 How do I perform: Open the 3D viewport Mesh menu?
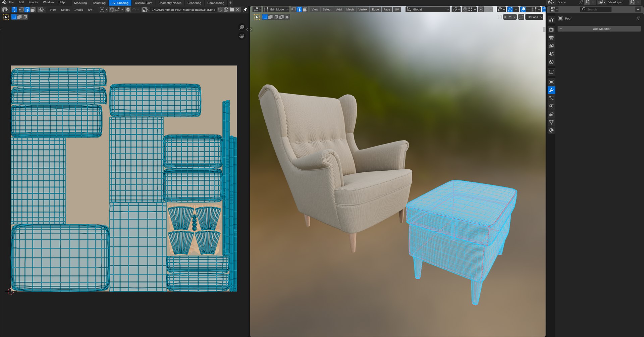point(350,9)
